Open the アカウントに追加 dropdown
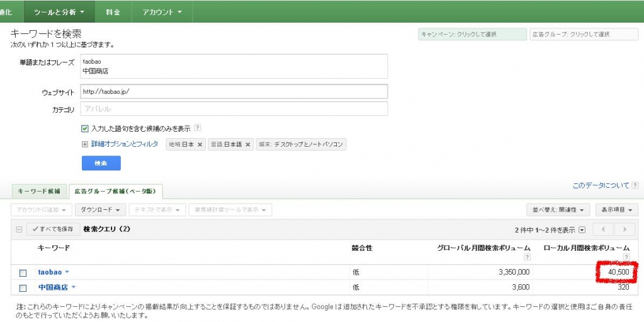This screenshot has width=644, height=322. pyautogui.click(x=42, y=210)
